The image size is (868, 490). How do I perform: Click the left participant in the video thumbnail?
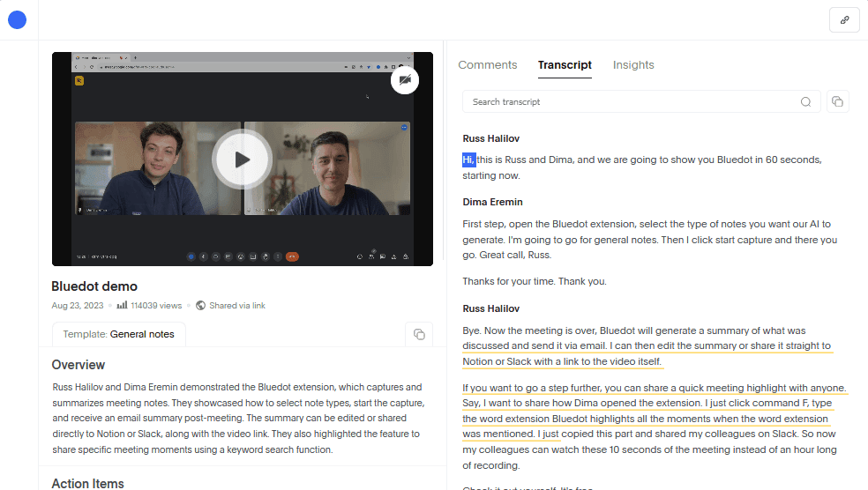coord(158,168)
